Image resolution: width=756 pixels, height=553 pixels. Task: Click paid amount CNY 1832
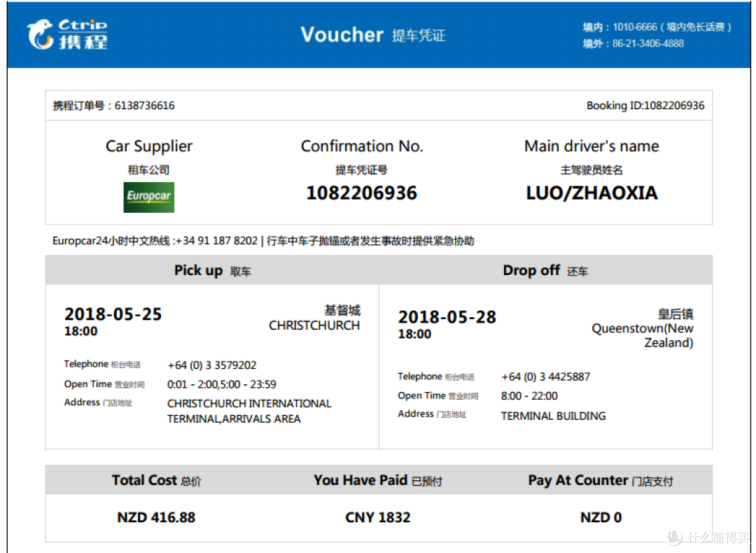coord(377,517)
